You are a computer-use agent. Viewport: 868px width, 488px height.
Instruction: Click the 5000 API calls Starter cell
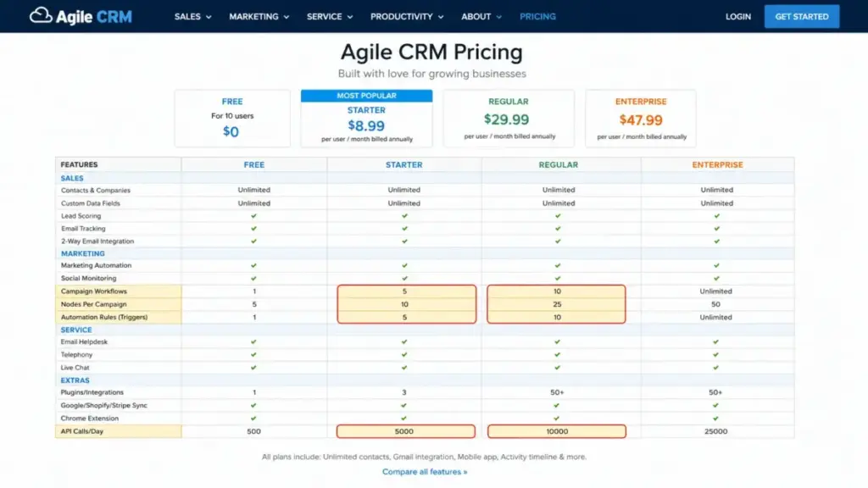pyautogui.click(x=406, y=431)
